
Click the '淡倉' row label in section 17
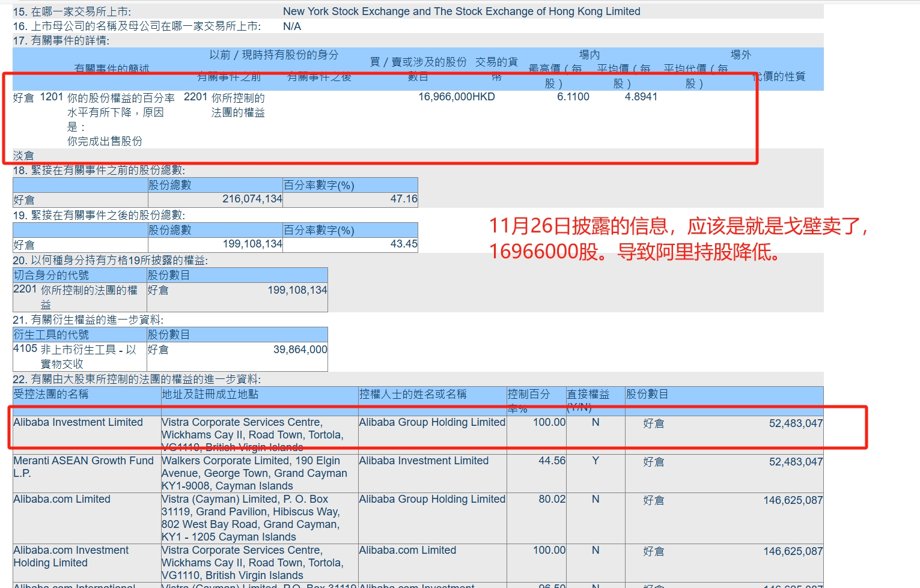(23, 156)
